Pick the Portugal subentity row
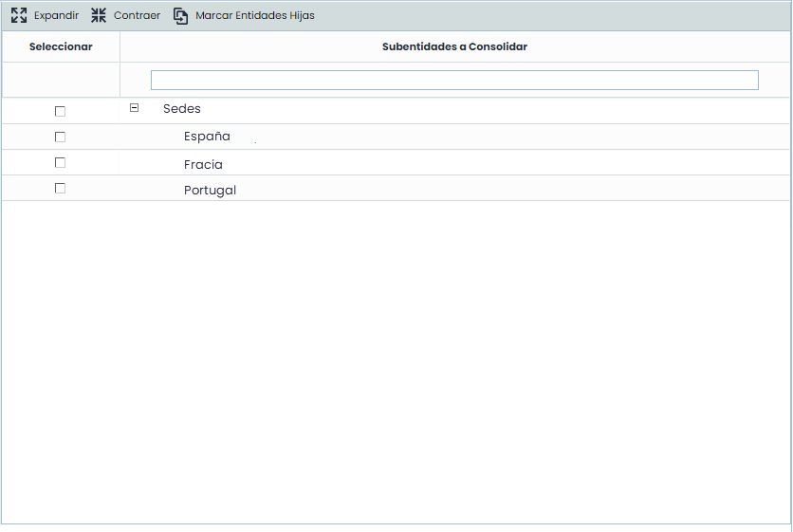Viewport: 793px width, 532px height. [x=210, y=190]
